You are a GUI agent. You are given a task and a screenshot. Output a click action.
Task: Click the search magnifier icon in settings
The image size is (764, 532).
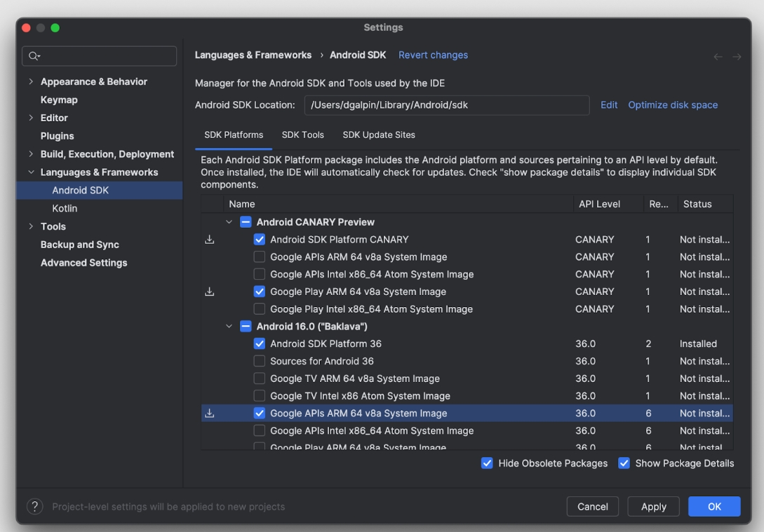click(34, 56)
